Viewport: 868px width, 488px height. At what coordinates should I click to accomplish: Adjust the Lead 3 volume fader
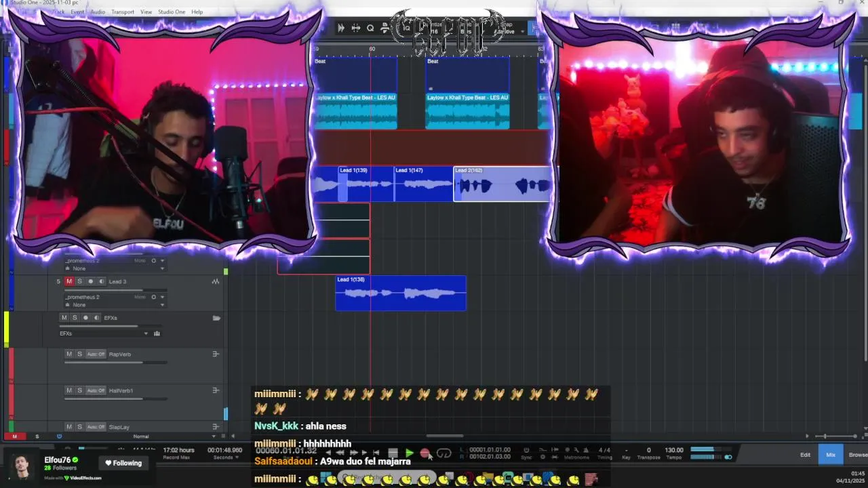[116, 289]
